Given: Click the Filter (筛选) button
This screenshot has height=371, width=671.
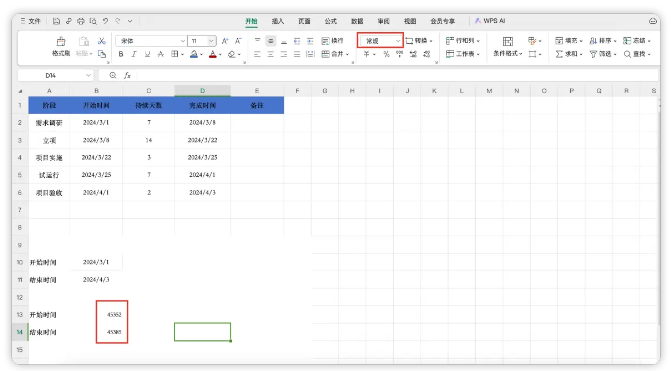Looking at the screenshot, I should 603,54.
